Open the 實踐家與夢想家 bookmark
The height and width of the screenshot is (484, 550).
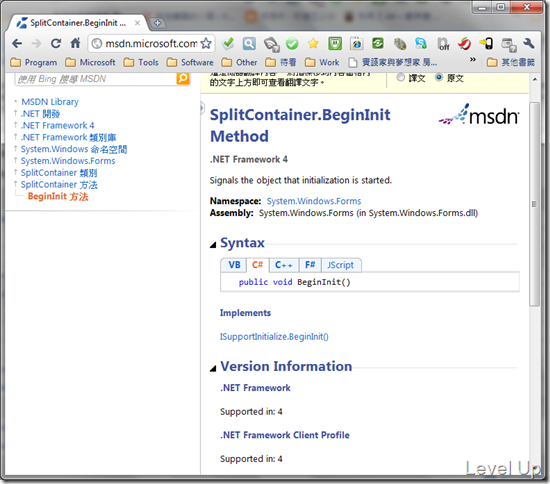(394, 62)
